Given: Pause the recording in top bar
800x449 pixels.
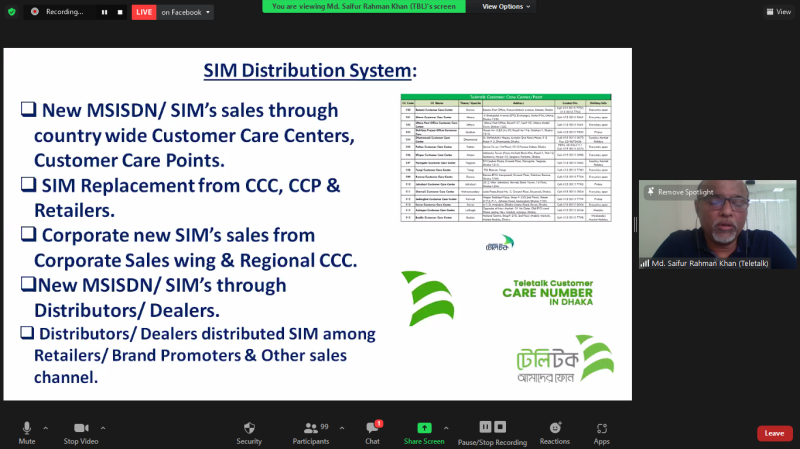Looking at the screenshot, I should 104,12.
